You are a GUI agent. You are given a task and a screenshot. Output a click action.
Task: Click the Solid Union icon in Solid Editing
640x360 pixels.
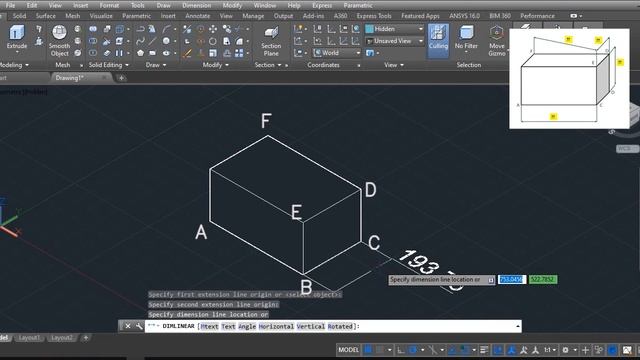pos(93,29)
